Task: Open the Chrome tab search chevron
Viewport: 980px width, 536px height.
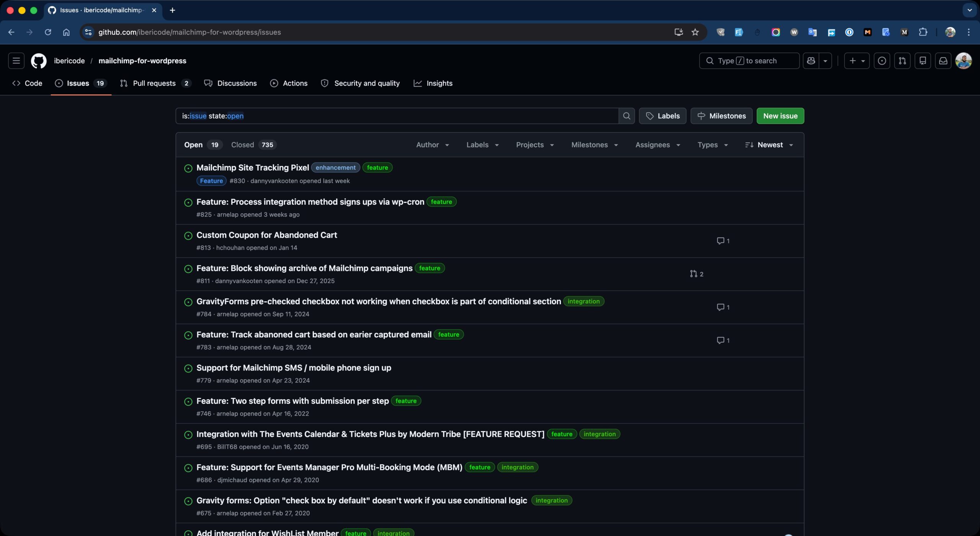Action: pos(969,10)
